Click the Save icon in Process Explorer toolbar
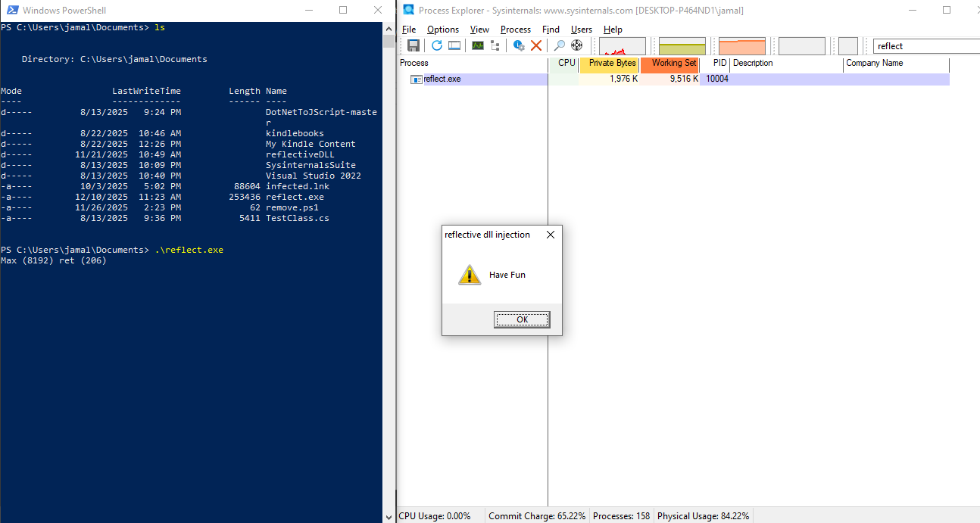The width and height of the screenshot is (980, 523). click(414, 45)
